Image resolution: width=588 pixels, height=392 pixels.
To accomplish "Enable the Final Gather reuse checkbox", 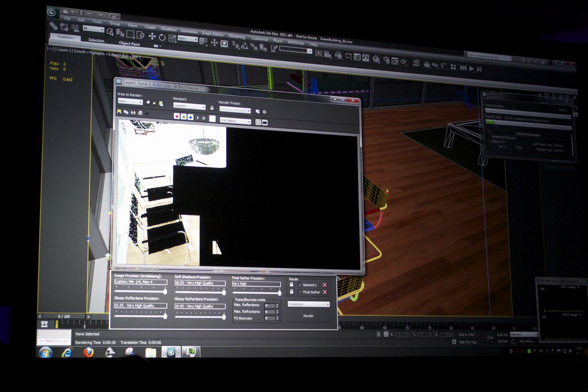I will coord(300,292).
